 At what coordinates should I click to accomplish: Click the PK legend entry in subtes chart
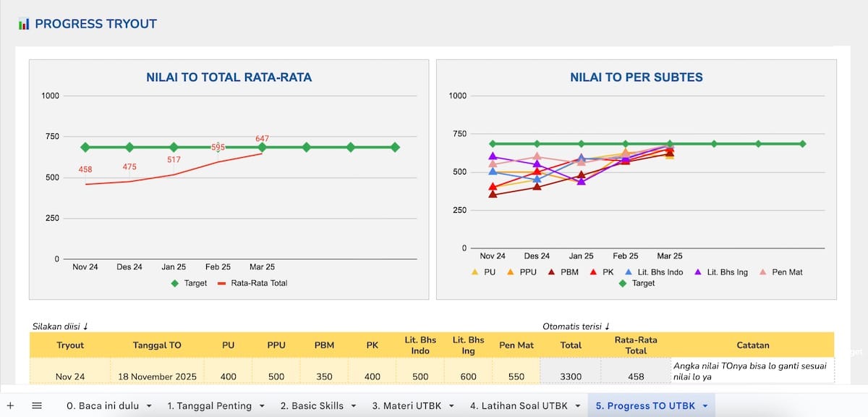click(602, 272)
